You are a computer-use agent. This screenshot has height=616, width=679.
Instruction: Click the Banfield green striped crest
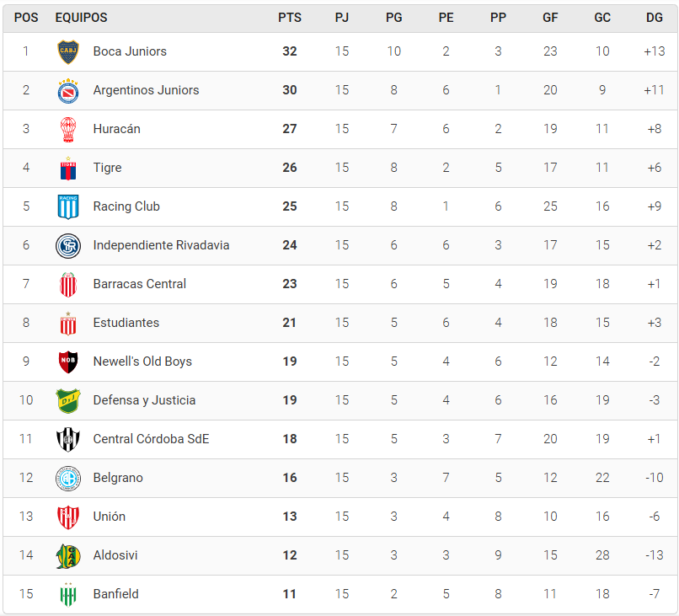(68, 594)
